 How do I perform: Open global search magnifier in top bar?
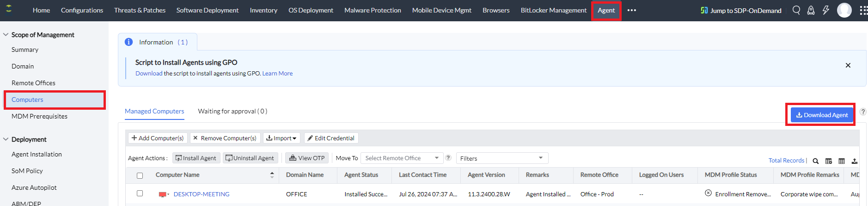click(796, 10)
